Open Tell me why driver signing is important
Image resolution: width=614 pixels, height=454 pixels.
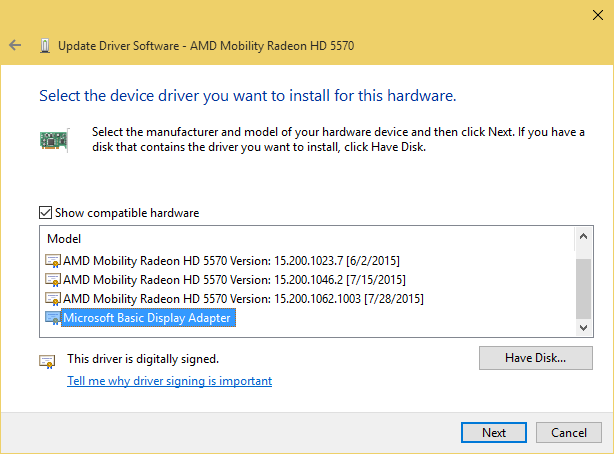tap(170, 381)
